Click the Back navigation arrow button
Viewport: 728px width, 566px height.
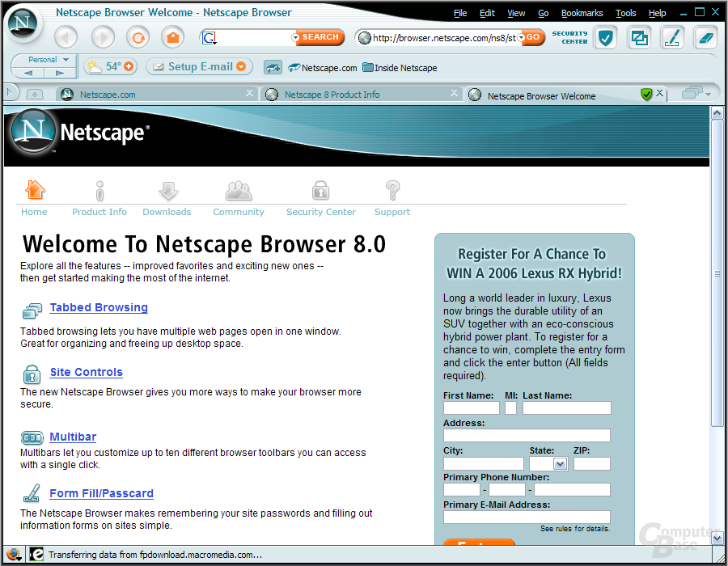tap(66, 37)
